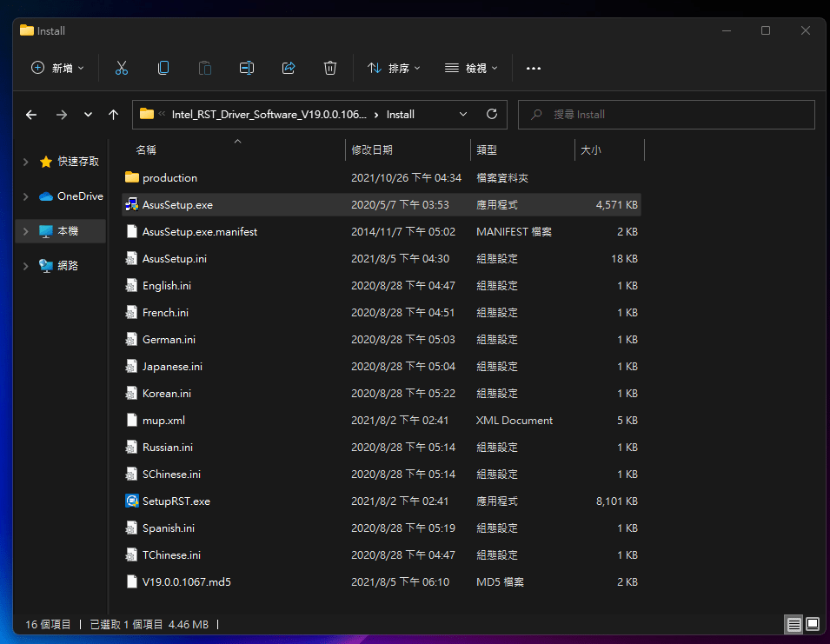Click the Delete trash can icon

pos(330,68)
